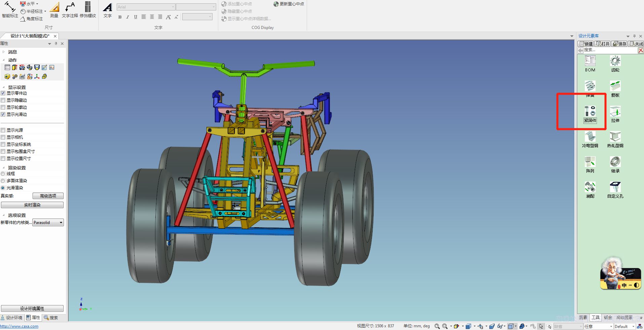The height and width of the screenshot is (330, 644).
Task: Select 光滑渲染 smooth rendering radio
Action: tap(3, 188)
